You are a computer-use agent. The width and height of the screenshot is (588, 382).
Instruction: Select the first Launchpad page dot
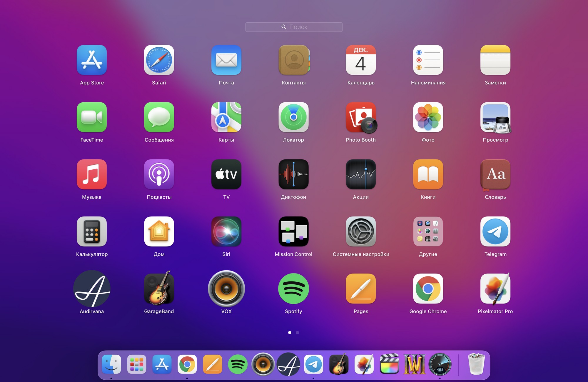point(290,333)
